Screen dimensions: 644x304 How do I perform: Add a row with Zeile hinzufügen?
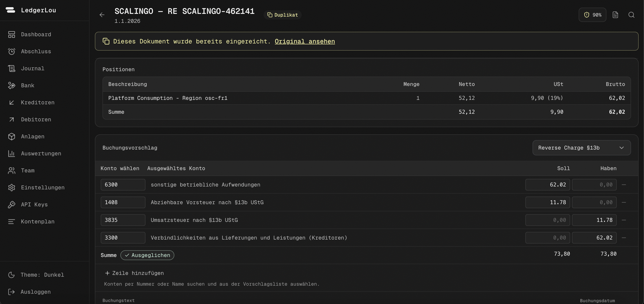(x=134, y=273)
